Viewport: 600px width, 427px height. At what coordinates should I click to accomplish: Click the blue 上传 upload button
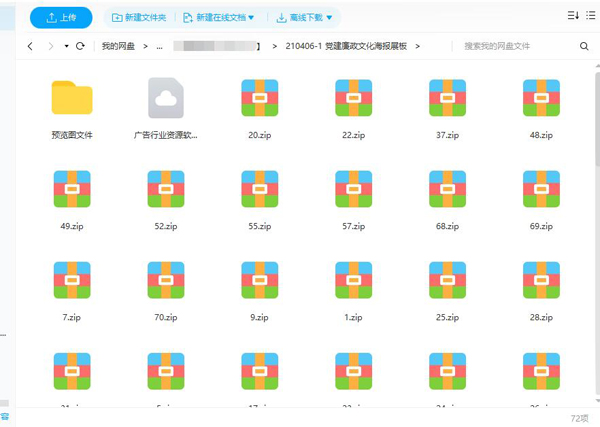pyautogui.click(x=61, y=18)
